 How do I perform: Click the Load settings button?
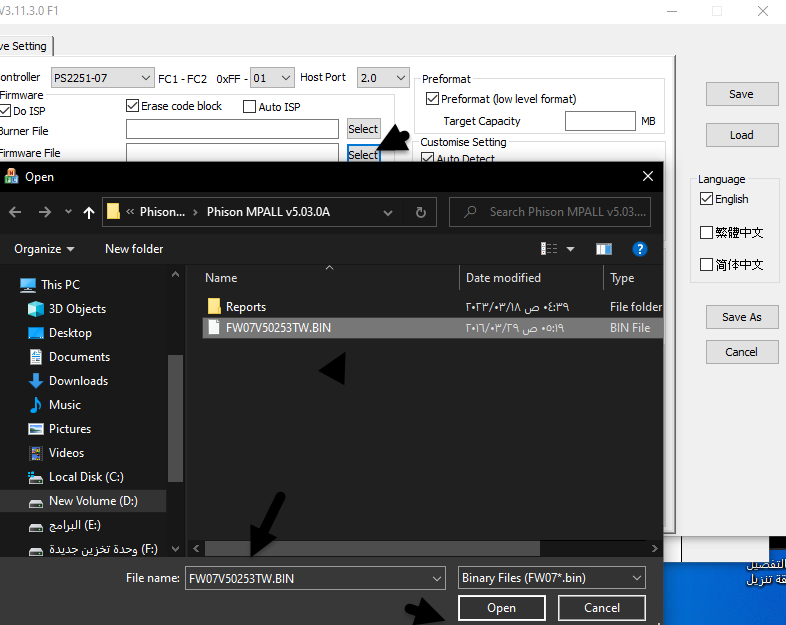click(742, 135)
